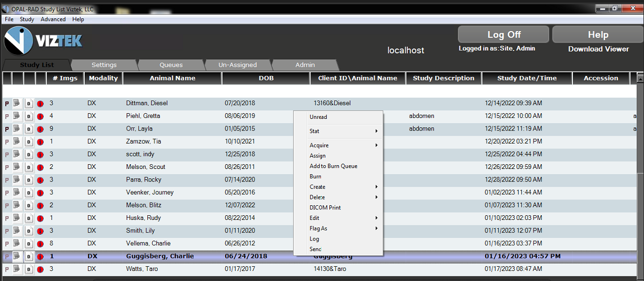Open the D document icon for Piehl, Gretta
The image size is (644, 281).
click(29, 116)
